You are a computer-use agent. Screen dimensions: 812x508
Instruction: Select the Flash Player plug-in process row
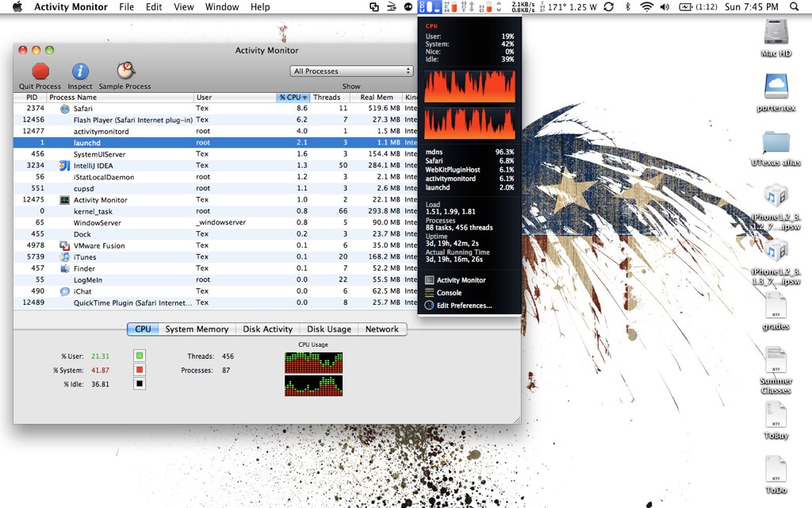coord(216,120)
